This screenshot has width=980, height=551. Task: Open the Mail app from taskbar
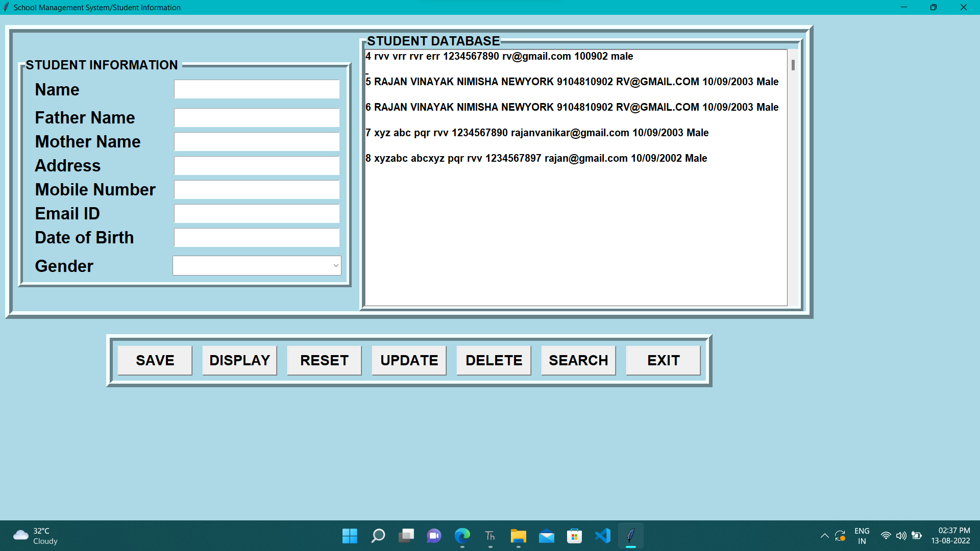click(546, 536)
